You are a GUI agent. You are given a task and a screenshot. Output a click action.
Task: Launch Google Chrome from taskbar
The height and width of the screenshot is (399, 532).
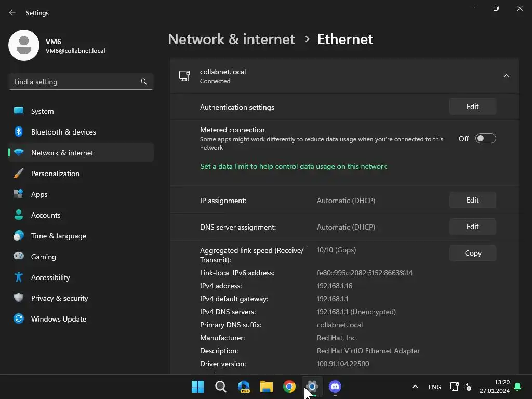coord(289,387)
